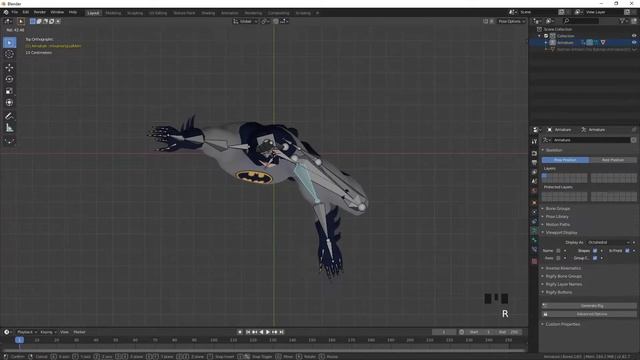Toggle the In Front checkbox

[x=627, y=251]
